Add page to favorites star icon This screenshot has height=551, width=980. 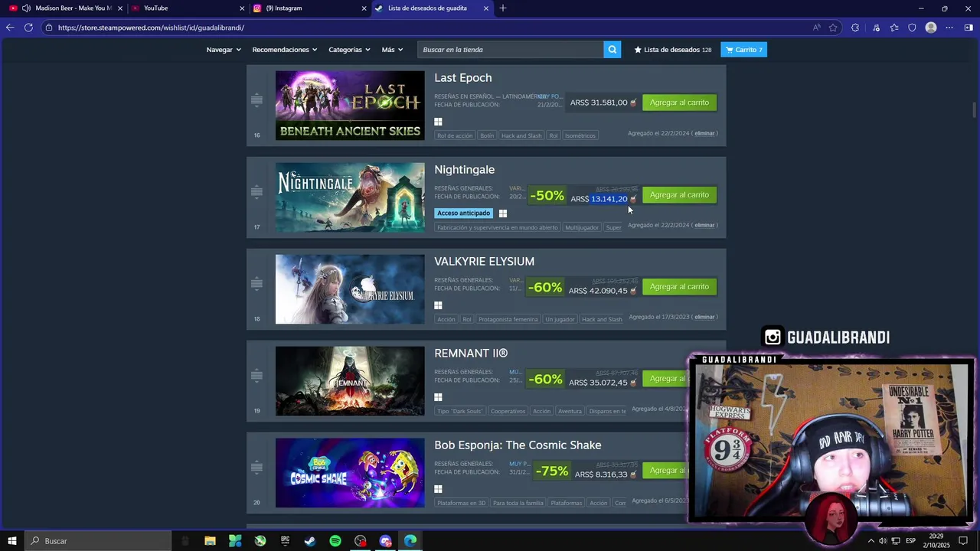pos(833,28)
